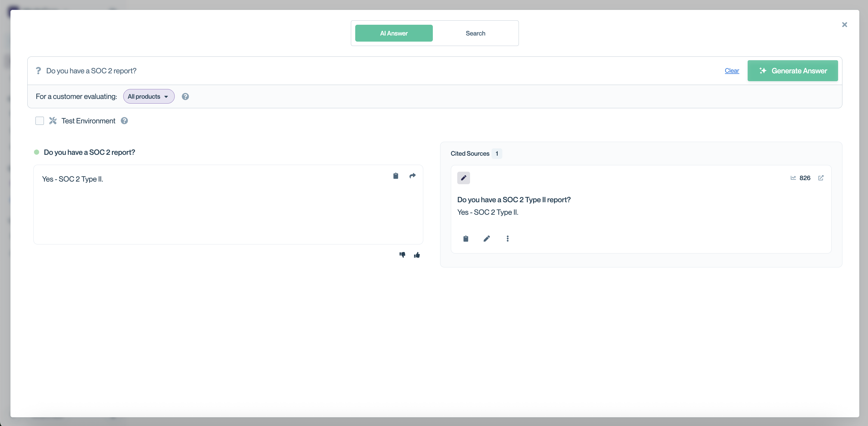The height and width of the screenshot is (426, 868).
Task: Enable the Test Environment checkbox
Action: coord(40,121)
